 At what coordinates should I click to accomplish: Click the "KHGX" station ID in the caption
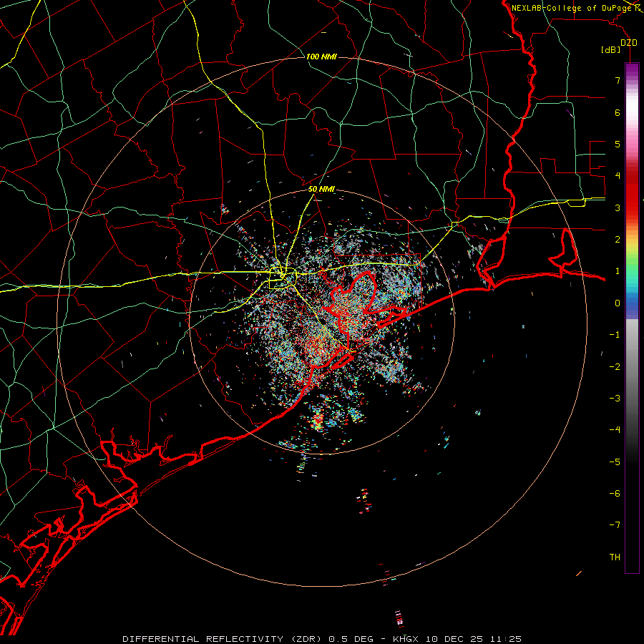coord(406,639)
